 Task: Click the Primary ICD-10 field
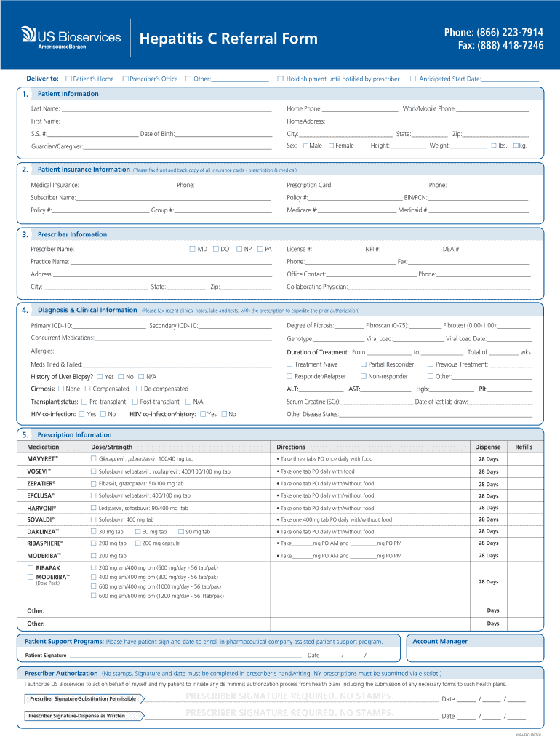pos(109,326)
